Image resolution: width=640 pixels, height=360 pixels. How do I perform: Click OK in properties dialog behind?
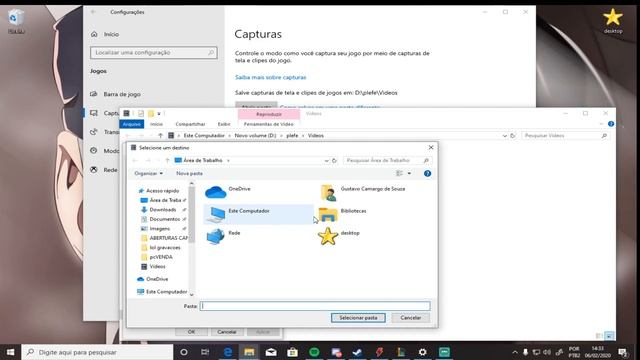pyautogui.click(x=191, y=332)
